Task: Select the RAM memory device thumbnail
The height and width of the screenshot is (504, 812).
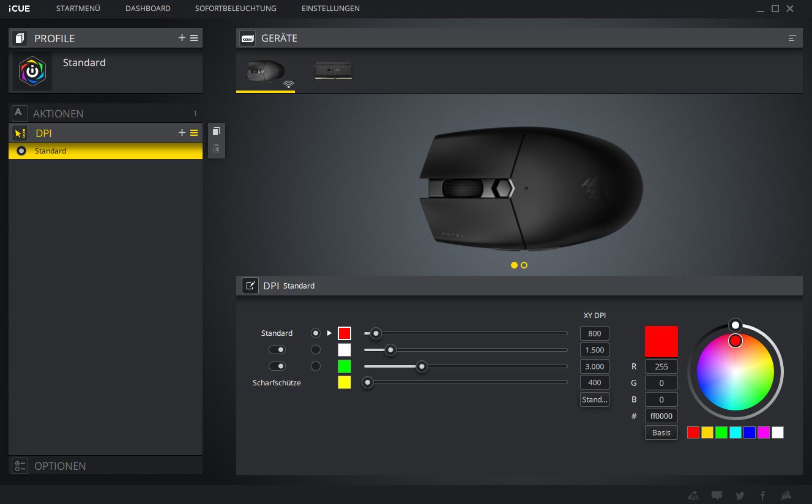Action: (332, 71)
